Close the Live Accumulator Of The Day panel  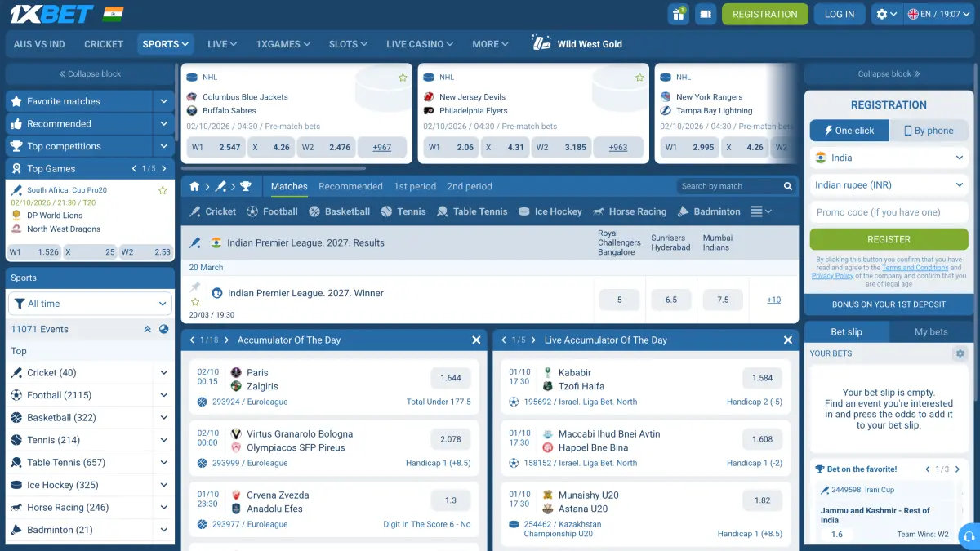click(x=788, y=340)
